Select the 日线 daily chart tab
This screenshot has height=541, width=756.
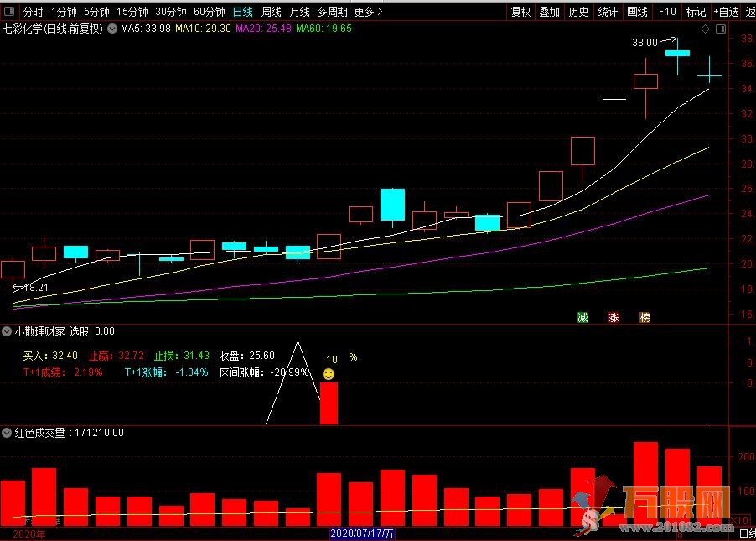[x=242, y=12]
